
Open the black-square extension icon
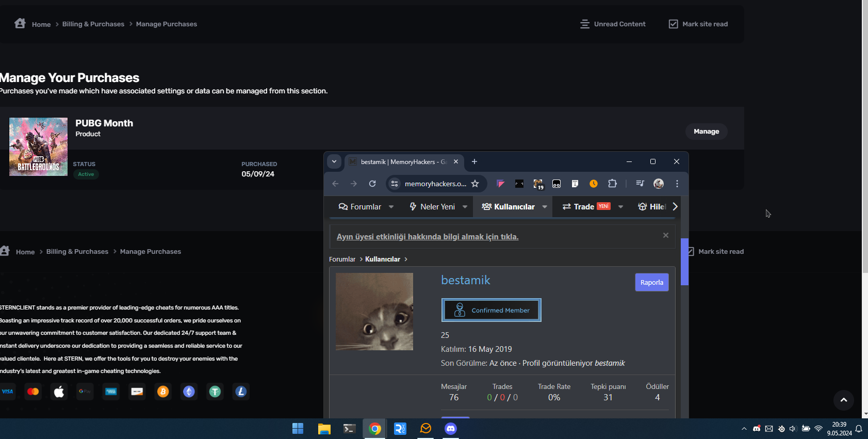[x=519, y=184]
